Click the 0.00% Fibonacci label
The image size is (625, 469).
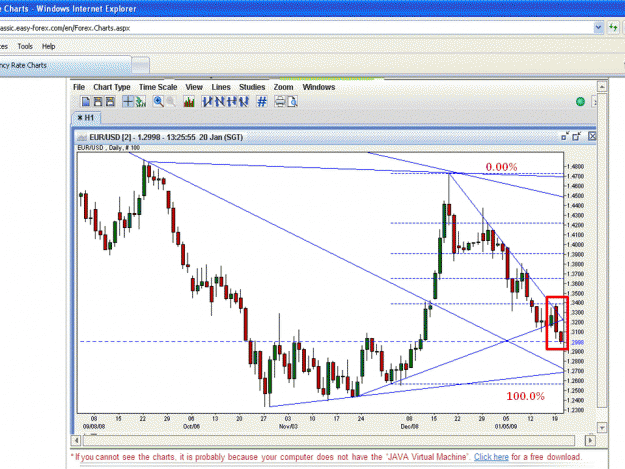pos(501,167)
